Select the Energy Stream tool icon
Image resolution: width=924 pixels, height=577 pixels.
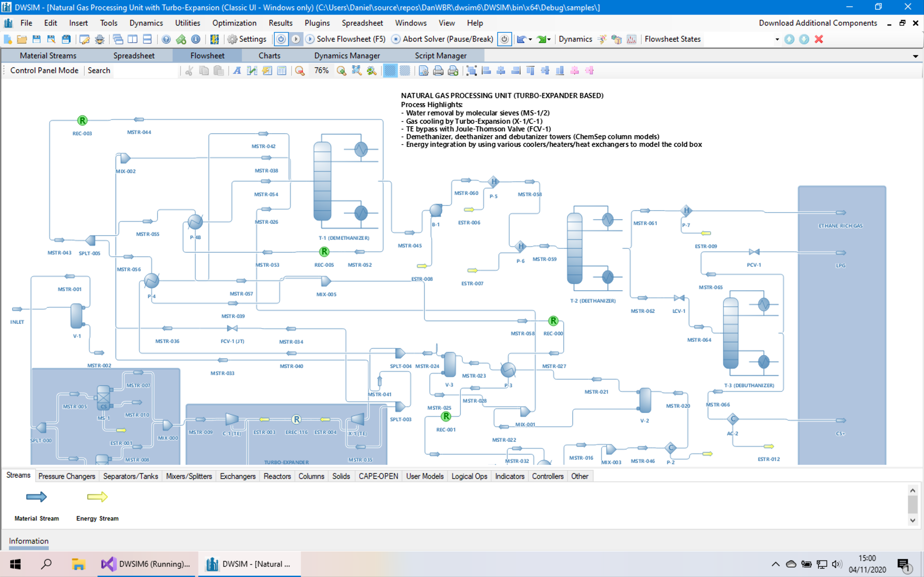(97, 497)
